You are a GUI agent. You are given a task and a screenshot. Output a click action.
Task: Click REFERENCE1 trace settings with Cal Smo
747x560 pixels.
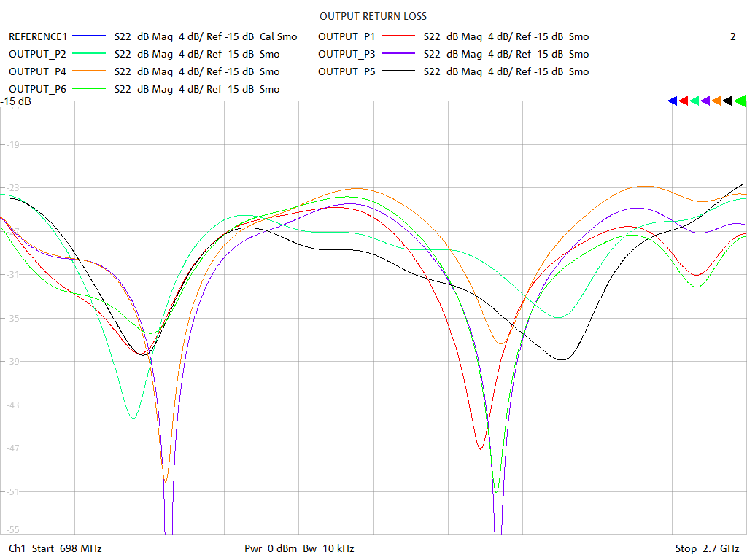click(206, 36)
